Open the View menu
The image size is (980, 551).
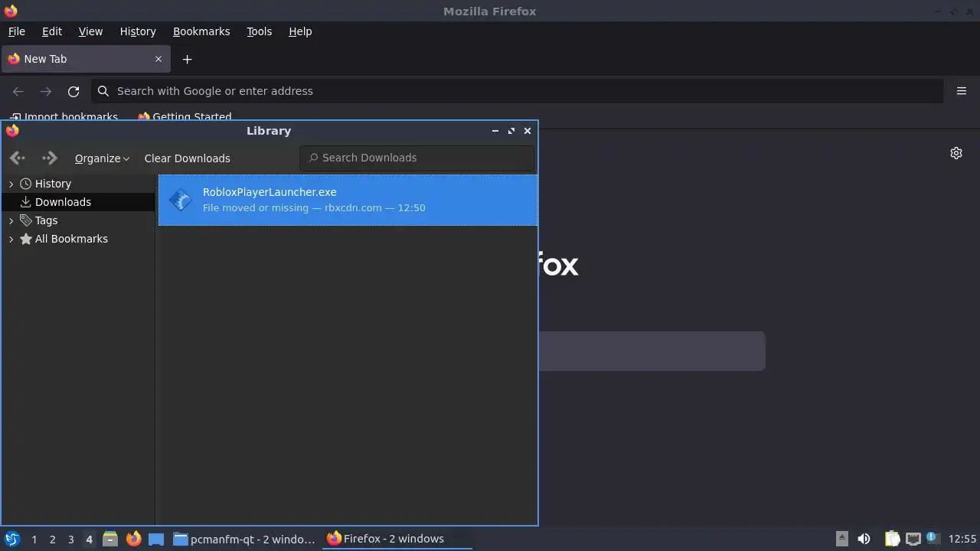pos(90,31)
